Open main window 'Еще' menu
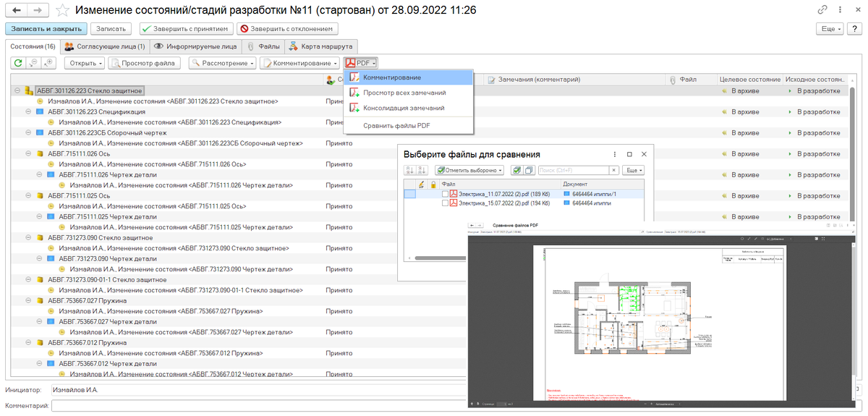 click(x=830, y=29)
